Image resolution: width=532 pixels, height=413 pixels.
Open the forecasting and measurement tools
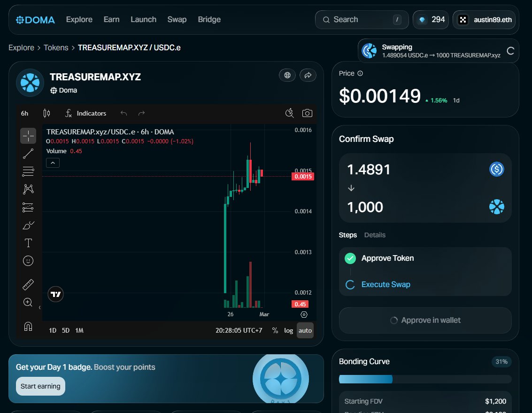[x=28, y=207]
